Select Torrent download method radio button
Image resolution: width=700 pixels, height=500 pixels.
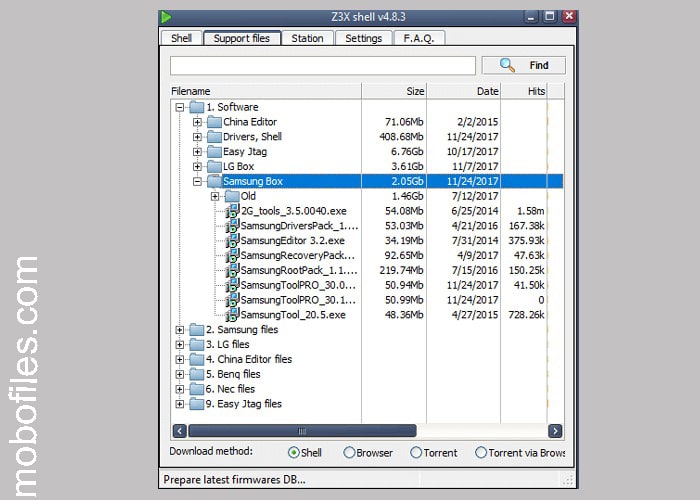click(416, 453)
